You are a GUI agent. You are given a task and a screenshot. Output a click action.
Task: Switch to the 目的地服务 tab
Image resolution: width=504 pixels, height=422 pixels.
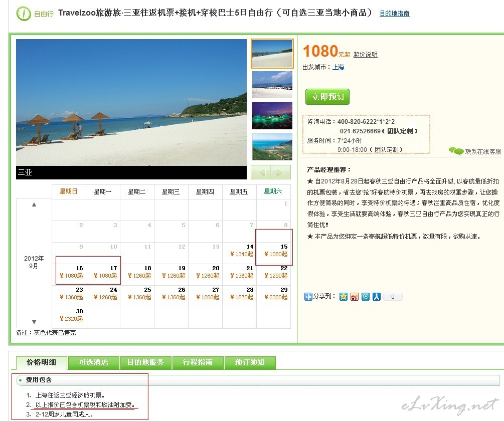[145, 362]
